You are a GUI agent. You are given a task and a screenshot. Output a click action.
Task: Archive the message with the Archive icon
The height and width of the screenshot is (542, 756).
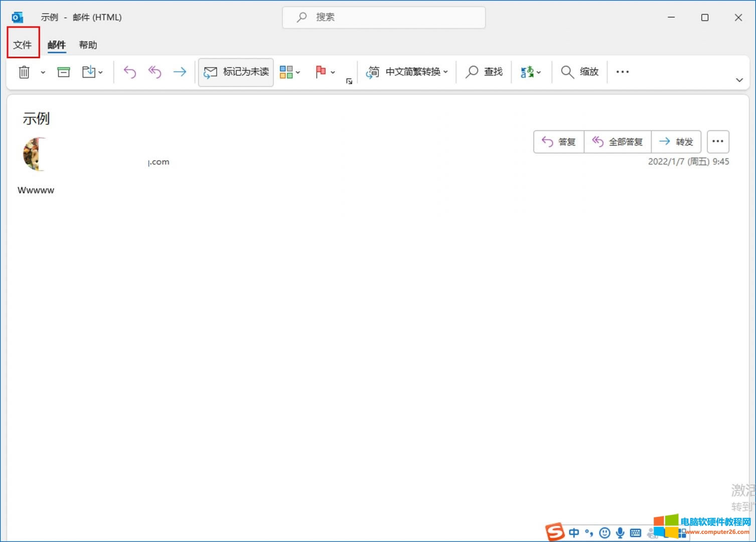pos(64,72)
